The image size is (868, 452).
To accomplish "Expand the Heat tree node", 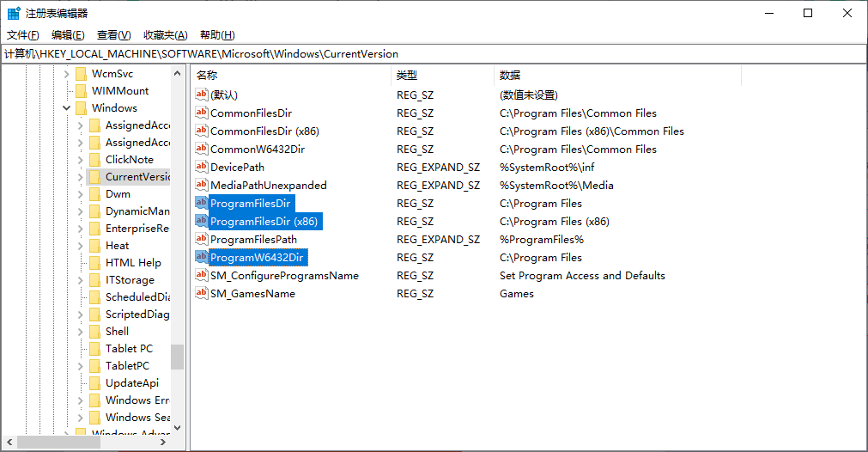I will tap(80, 246).
